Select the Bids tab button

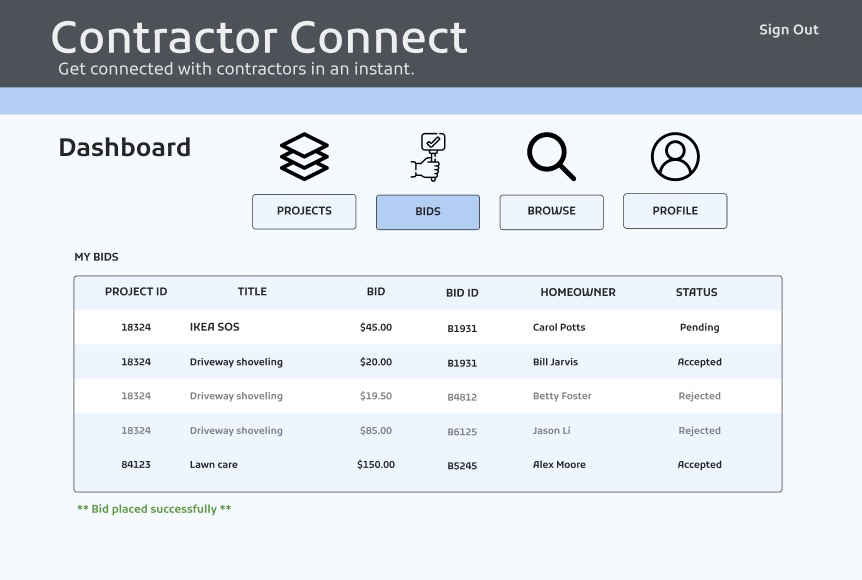coord(428,212)
